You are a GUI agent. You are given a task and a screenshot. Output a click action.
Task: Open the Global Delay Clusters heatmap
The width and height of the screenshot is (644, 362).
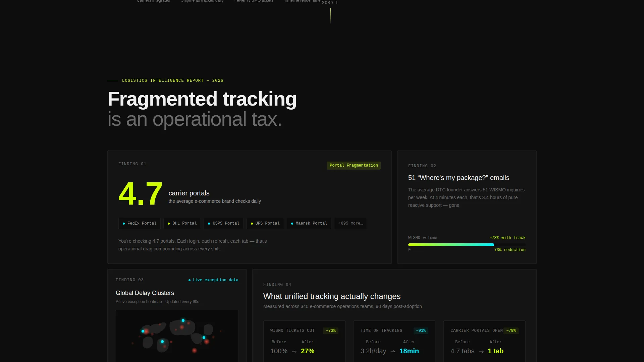point(177,336)
